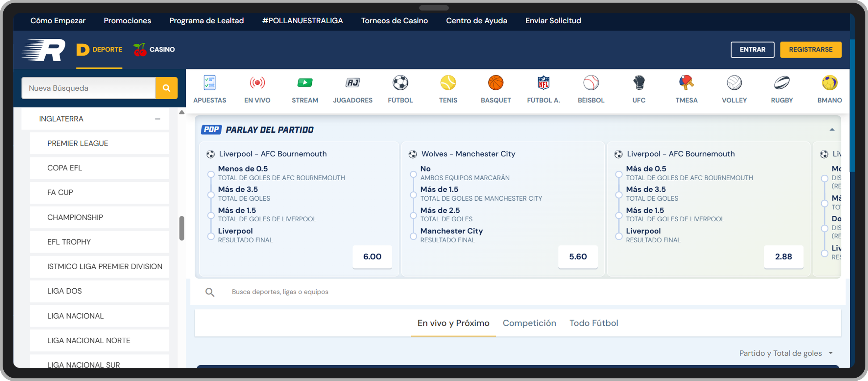The height and width of the screenshot is (381, 868).
Task: Click the site R logo
Action: 44,50
